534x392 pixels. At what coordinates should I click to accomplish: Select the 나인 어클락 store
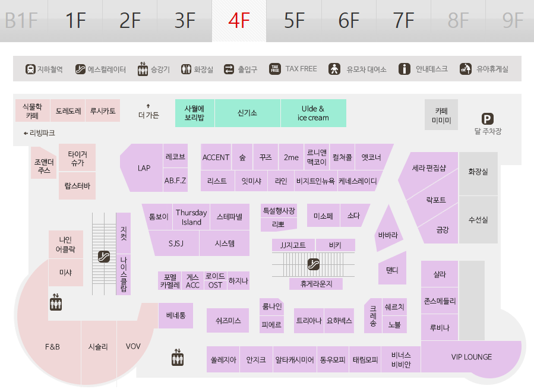(x=66, y=245)
